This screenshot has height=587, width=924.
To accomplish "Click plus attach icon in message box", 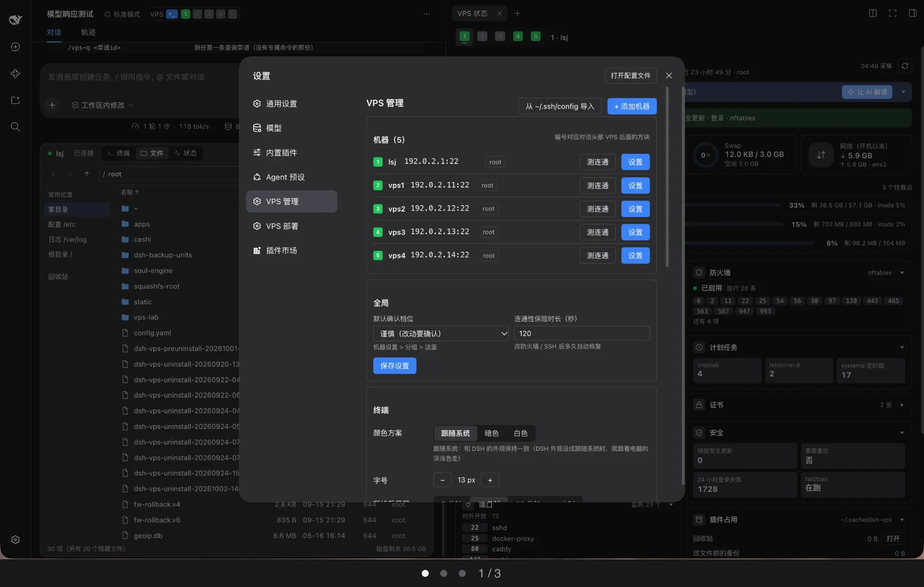I will tap(52, 106).
